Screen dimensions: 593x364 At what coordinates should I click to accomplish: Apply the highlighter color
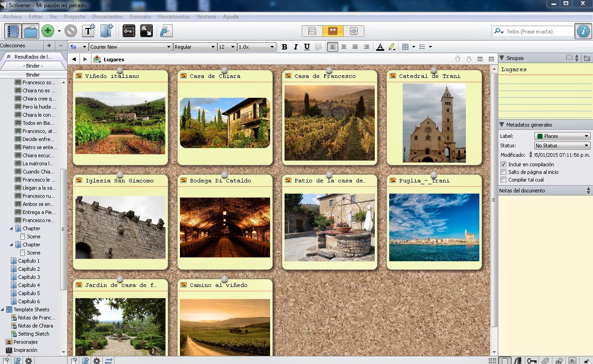pyautogui.click(x=391, y=47)
